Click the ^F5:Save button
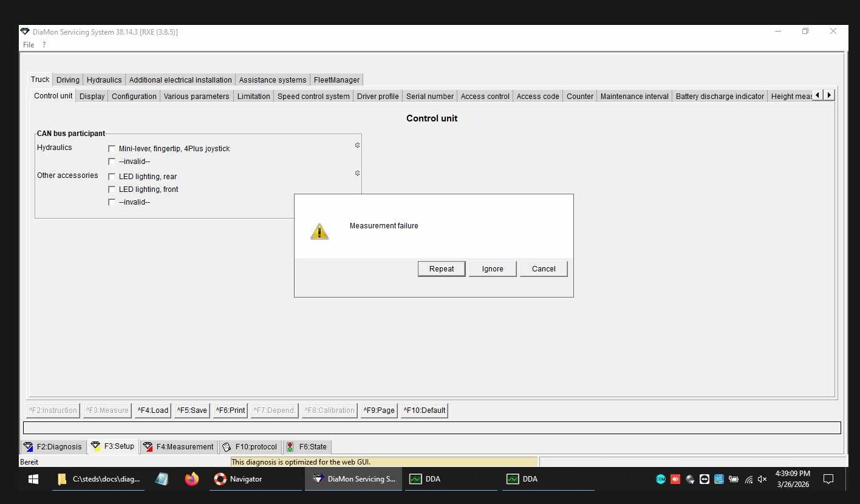Screen dimensions: 860x504 point(192,410)
